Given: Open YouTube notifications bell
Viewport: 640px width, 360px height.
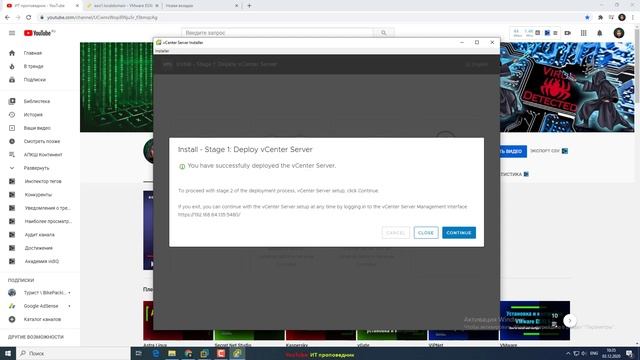Looking at the screenshot, I should click(x=600, y=33).
